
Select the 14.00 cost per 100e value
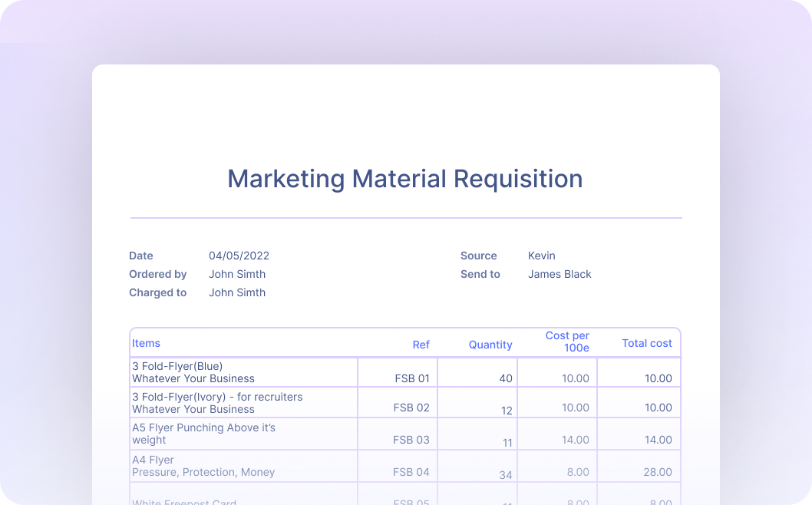[x=577, y=440]
